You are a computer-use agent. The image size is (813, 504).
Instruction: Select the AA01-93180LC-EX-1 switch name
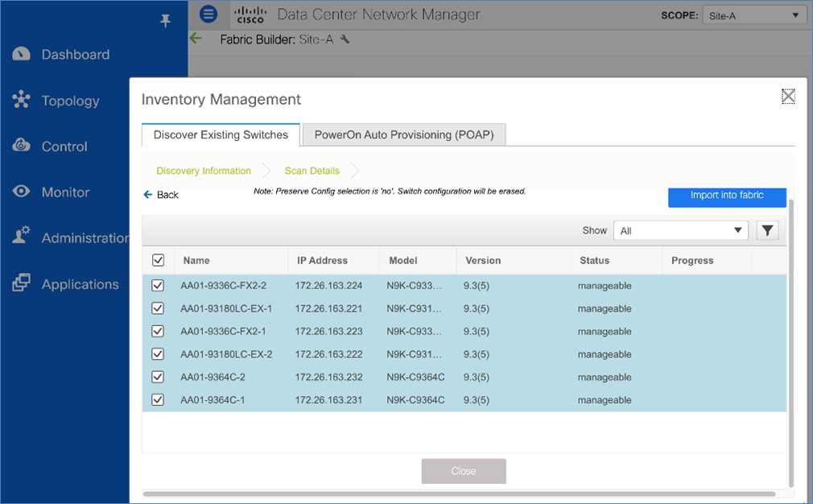coord(226,308)
